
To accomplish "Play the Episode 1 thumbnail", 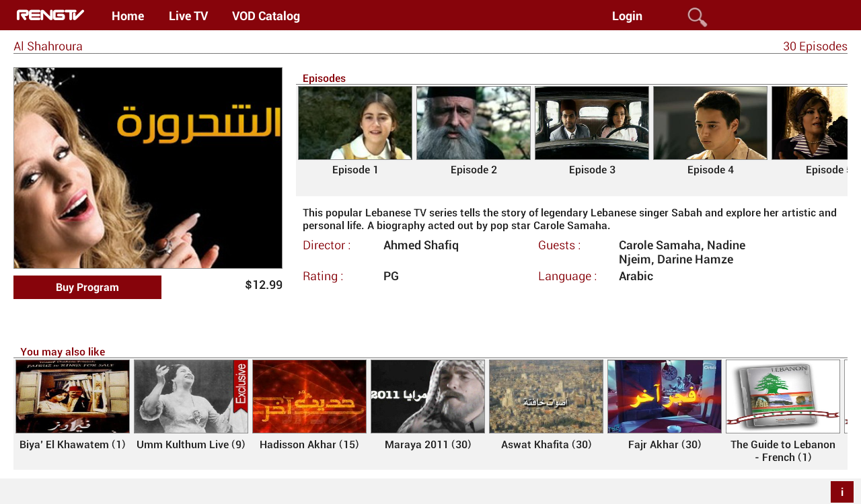I will 355,123.
